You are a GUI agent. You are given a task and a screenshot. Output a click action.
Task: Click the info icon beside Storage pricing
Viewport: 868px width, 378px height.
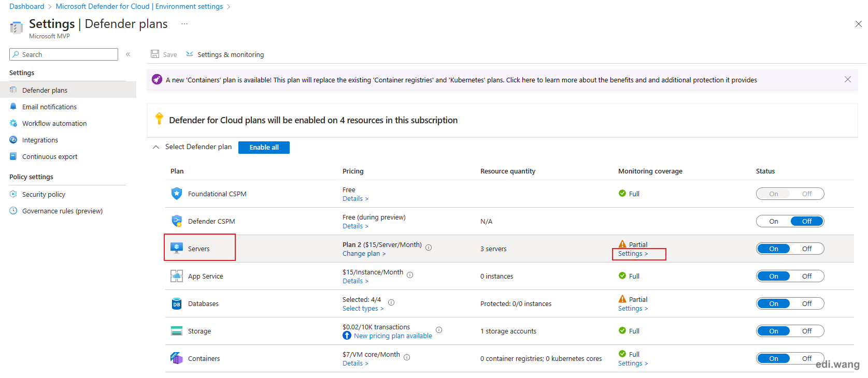coord(439,330)
